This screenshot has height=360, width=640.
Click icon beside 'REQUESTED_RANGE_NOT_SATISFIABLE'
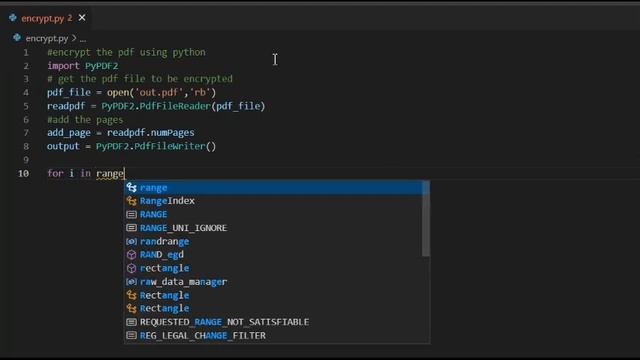pos(131,322)
